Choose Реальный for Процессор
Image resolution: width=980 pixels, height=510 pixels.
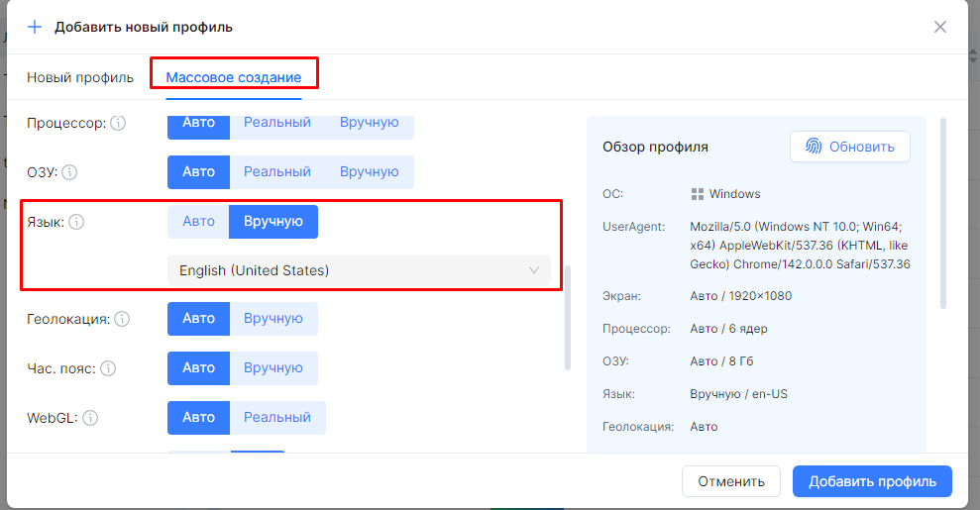point(277,123)
